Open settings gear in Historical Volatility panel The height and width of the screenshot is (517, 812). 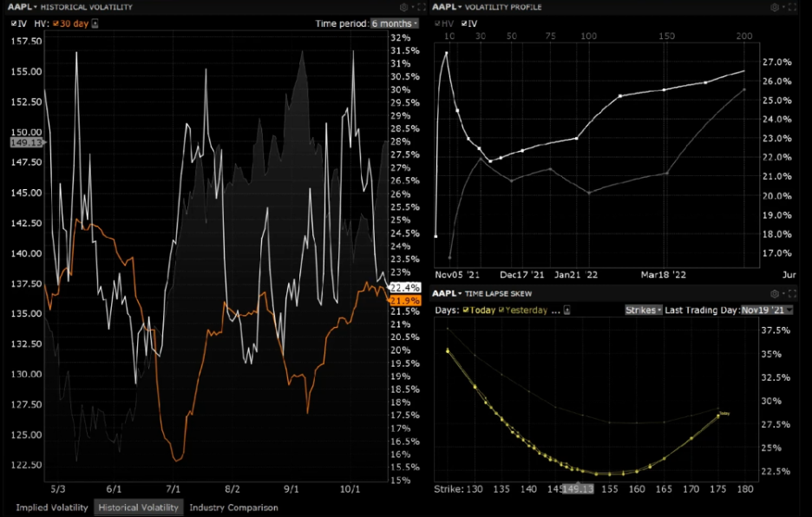[404, 7]
